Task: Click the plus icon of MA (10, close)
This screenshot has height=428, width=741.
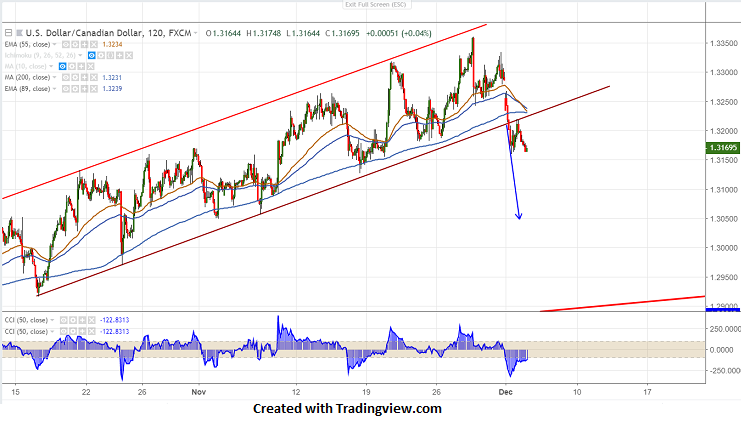Action: coord(81,67)
